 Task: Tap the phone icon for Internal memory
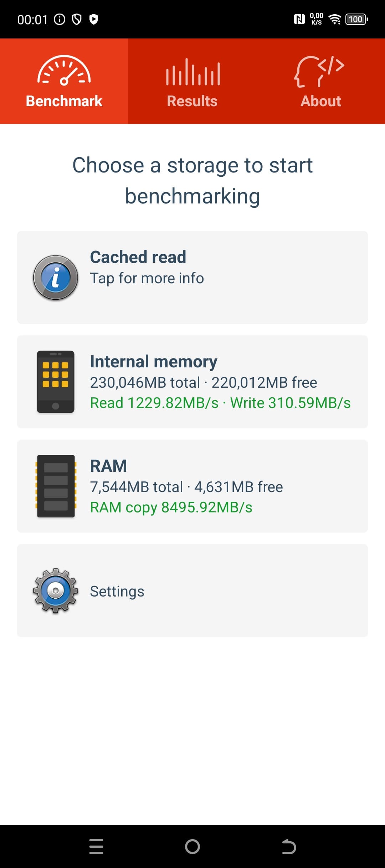pyautogui.click(x=56, y=382)
